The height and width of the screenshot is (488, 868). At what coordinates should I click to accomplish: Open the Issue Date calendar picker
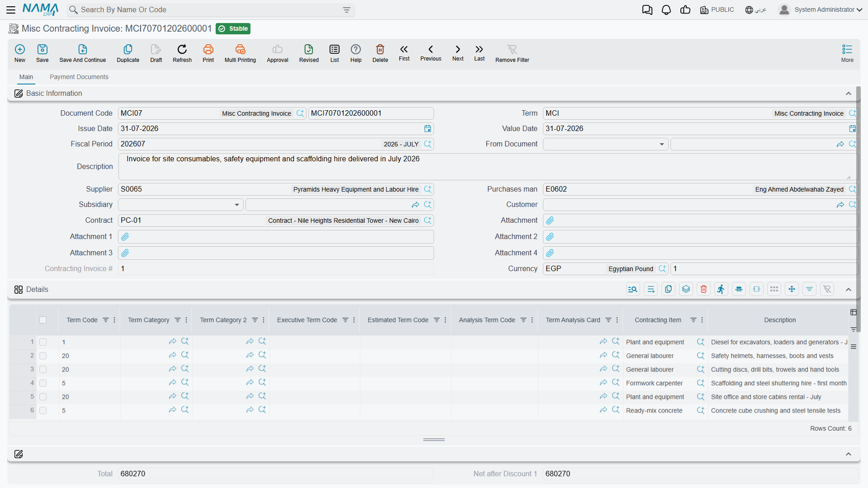click(x=428, y=129)
